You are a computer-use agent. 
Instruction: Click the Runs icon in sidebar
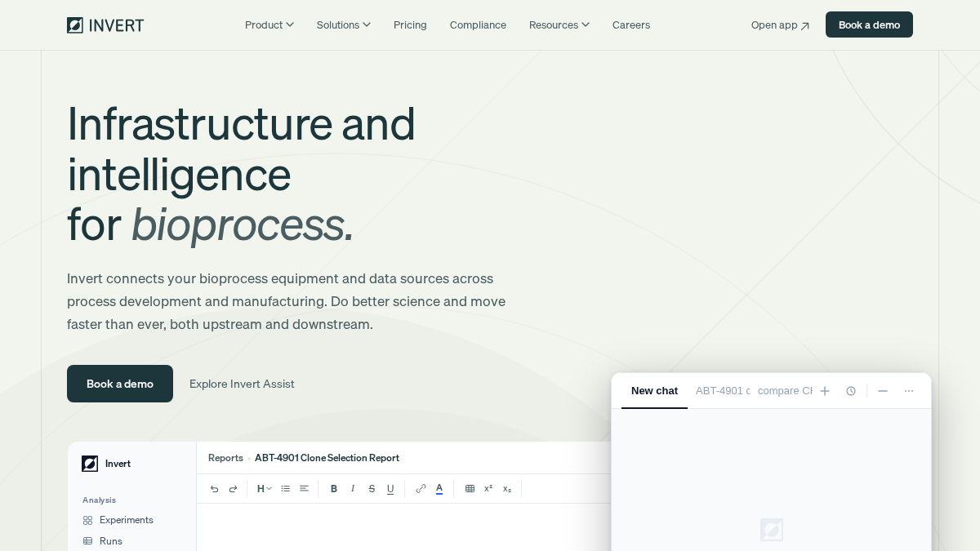[87, 541]
